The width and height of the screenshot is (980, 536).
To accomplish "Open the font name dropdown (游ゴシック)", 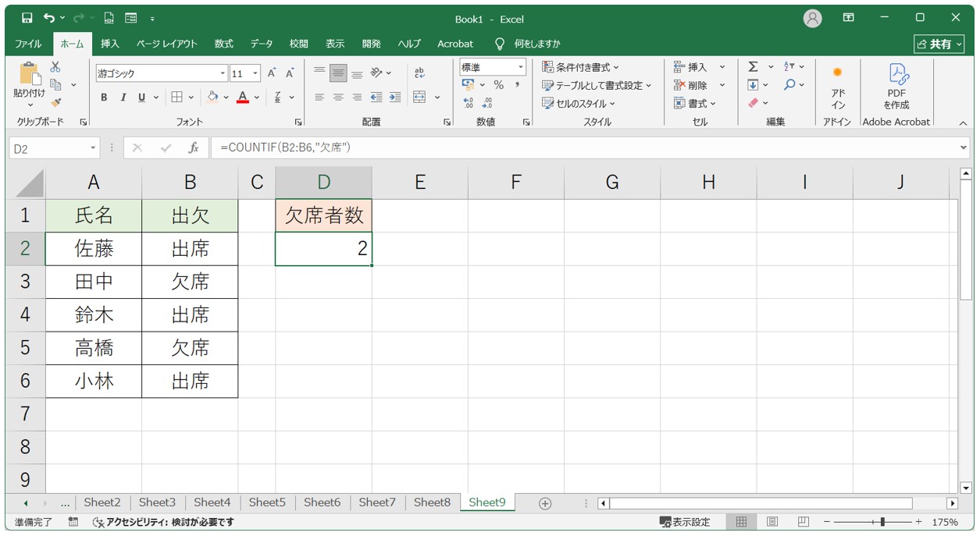I will pos(223,74).
